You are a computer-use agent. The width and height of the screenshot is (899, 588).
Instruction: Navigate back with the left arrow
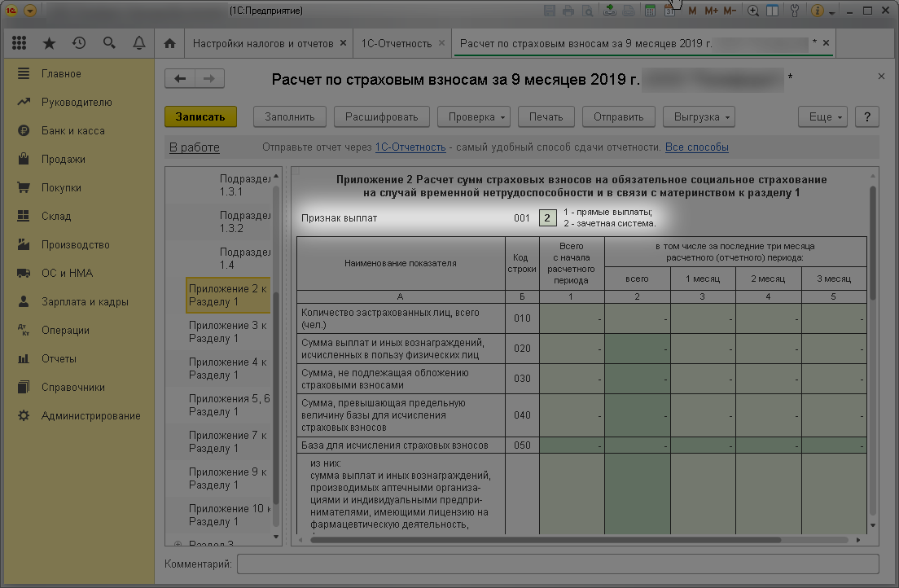coord(180,79)
